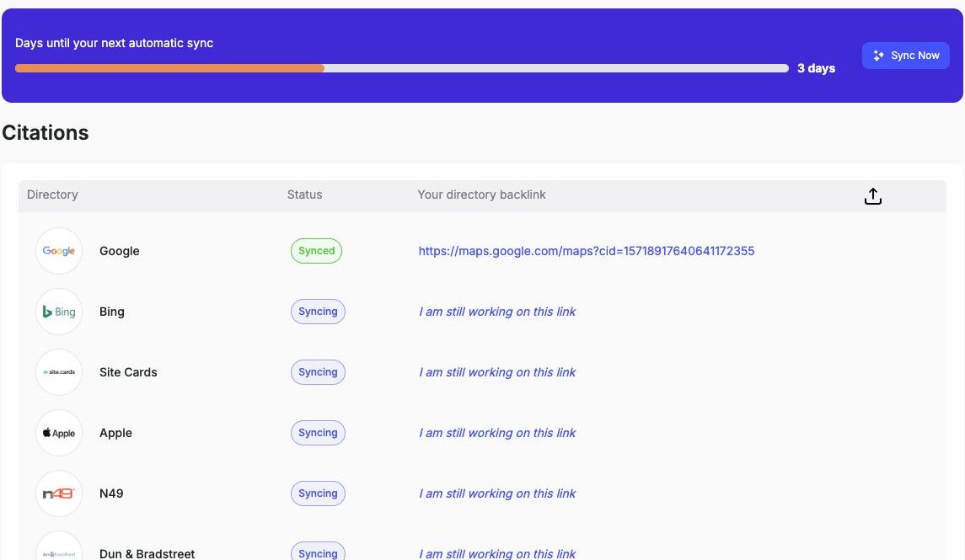Click the Directory column header
Image resolution: width=965 pixels, height=560 pixels.
tap(52, 195)
